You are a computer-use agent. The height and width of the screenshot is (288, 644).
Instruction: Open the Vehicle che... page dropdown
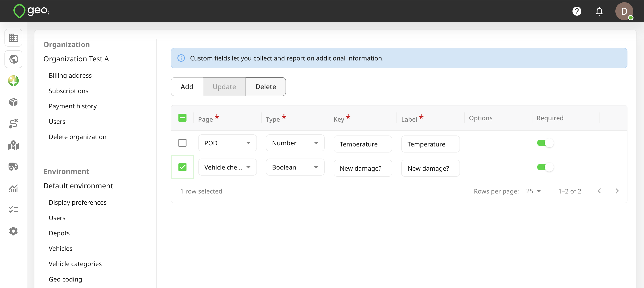tap(227, 167)
